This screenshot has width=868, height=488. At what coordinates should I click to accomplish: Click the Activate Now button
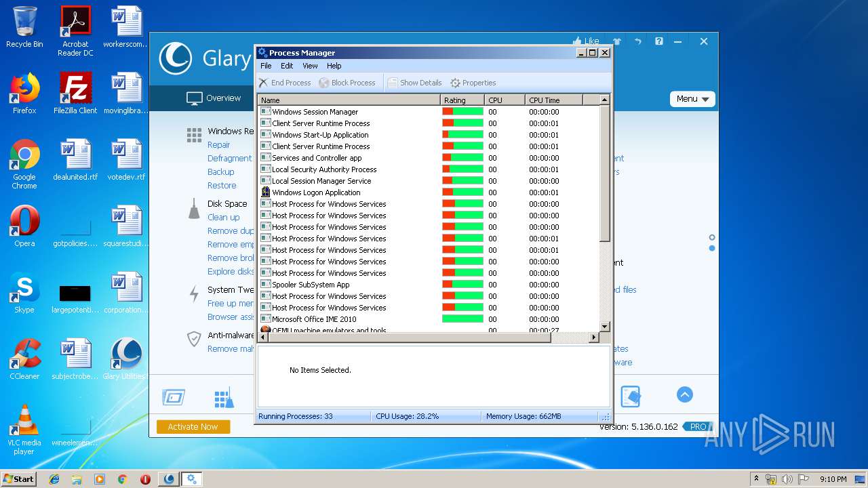coord(193,426)
